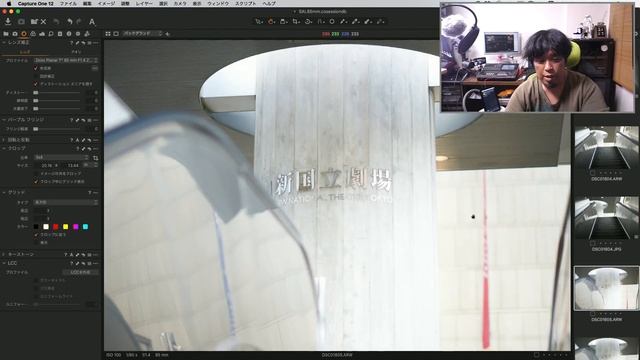Toggle the last unchecked checkbox in Grid panel
640x360 pixels.
36,242
